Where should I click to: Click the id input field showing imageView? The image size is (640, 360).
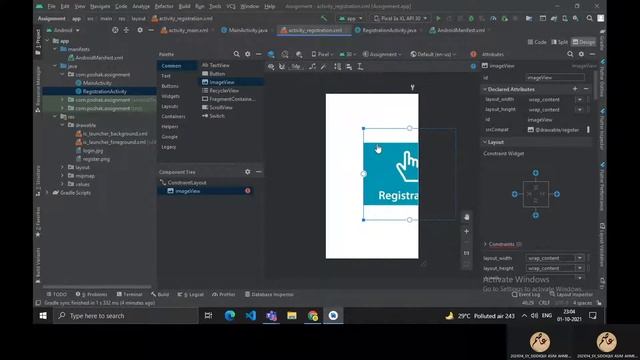pyautogui.click(x=555, y=78)
